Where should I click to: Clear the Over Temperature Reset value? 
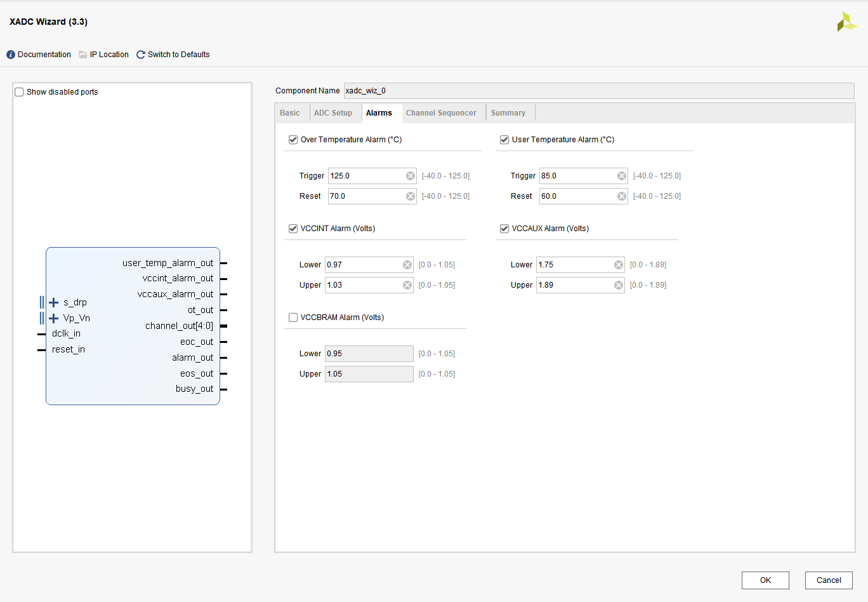tap(411, 196)
